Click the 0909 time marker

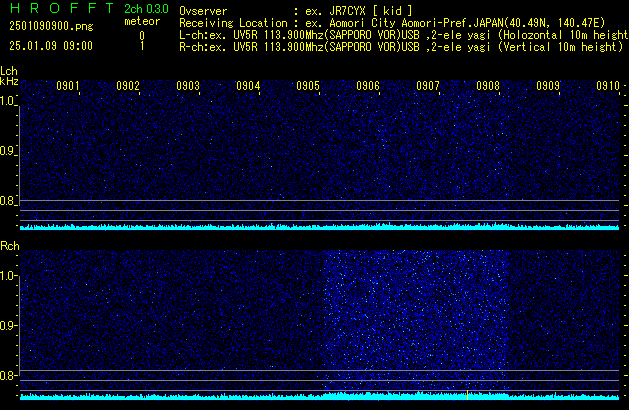point(548,86)
